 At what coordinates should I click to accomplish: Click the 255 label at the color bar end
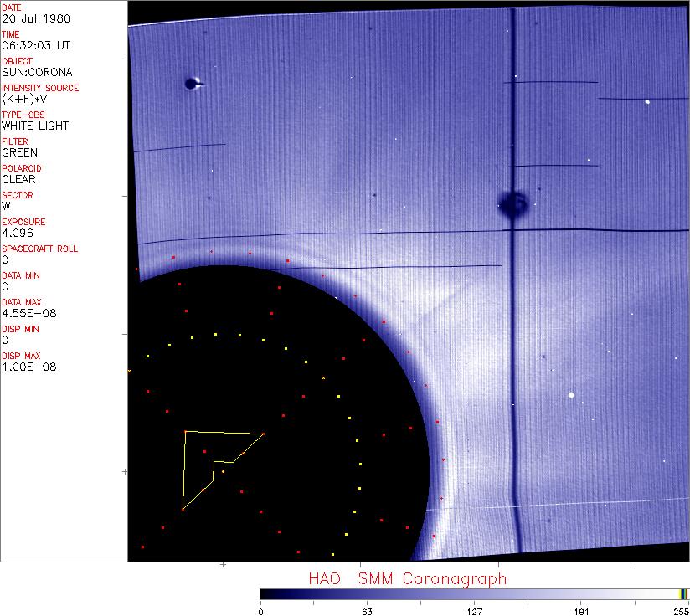[681, 611]
